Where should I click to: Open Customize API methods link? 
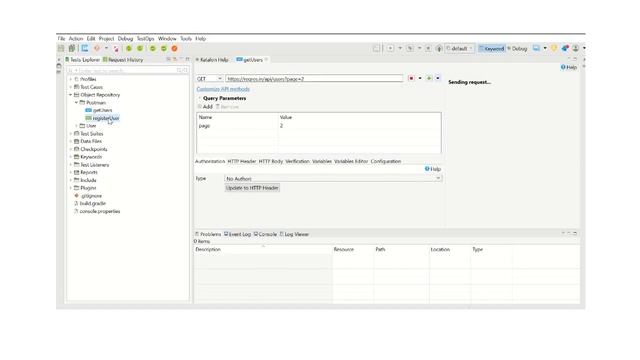click(223, 89)
